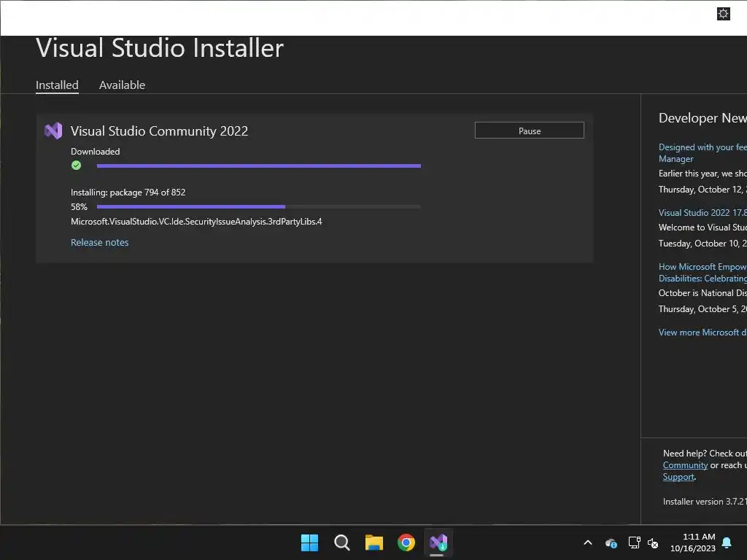
Task: Switch to the Available tab
Action: click(x=122, y=85)
